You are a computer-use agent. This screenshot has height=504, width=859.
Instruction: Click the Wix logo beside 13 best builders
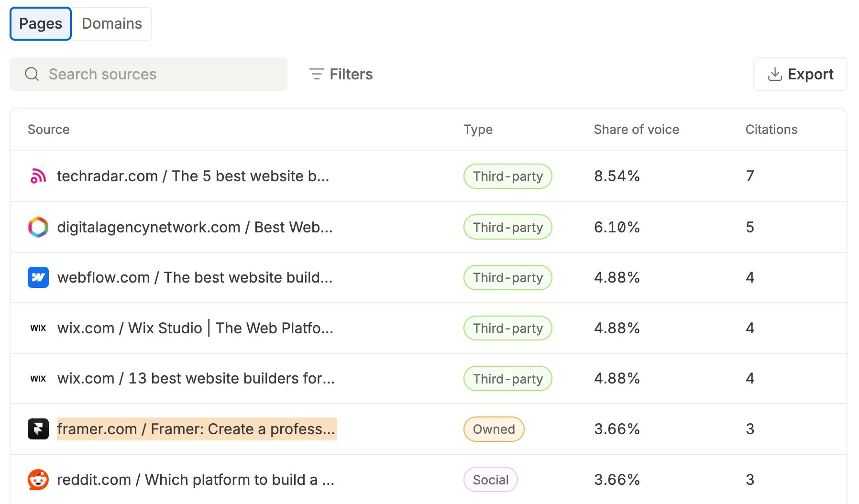tap(38, 379)
